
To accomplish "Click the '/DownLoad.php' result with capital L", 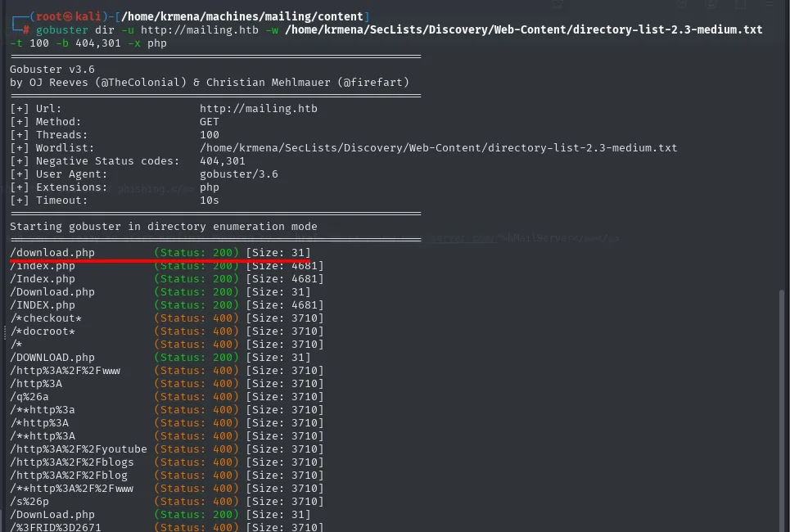I will [x=52, y=514].
